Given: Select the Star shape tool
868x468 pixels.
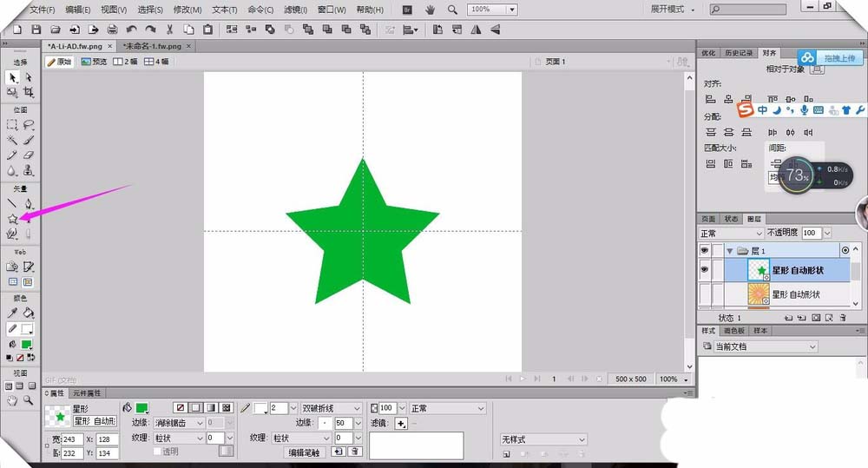Looking at the screenshot, I should (x=12, y=218).
